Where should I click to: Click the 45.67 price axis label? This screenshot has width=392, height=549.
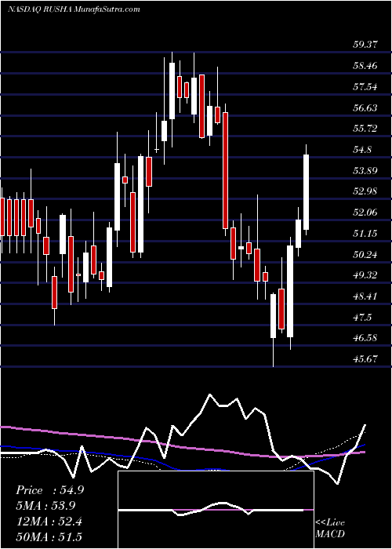[x=365, y=359]
